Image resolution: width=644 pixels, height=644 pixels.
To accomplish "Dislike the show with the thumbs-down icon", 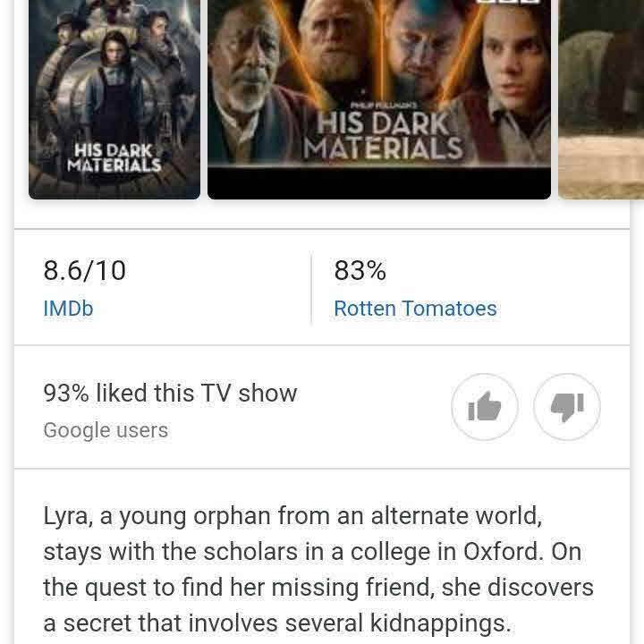I will 567,407.
